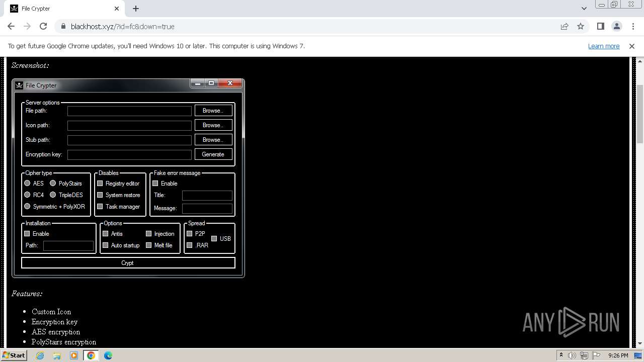Check the Auto startup option
Viewport: 644px width, 362px height.
tap(106, 245)
